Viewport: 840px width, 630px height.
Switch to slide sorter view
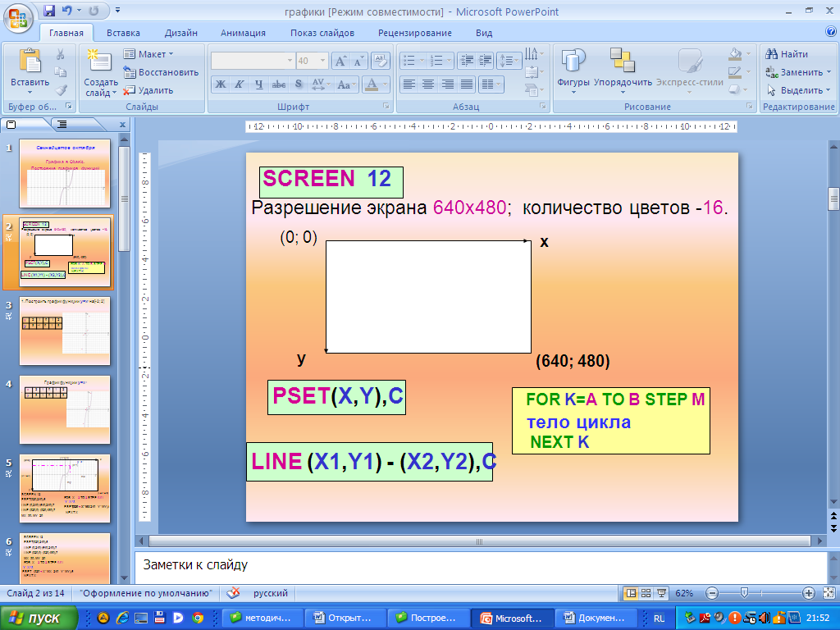tap(646, 593)
